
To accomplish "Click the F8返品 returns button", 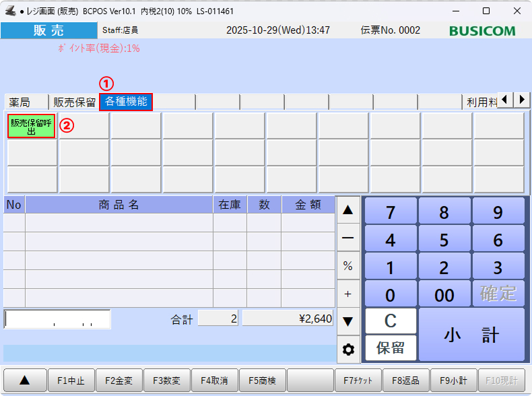I will (406, 381).
